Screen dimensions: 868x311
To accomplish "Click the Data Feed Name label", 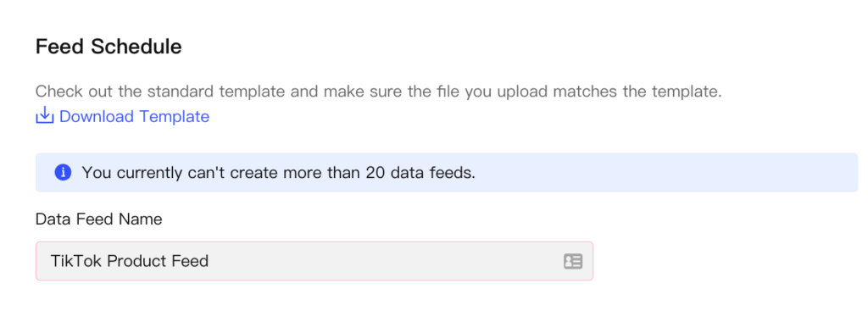I will tap(99, 219).
